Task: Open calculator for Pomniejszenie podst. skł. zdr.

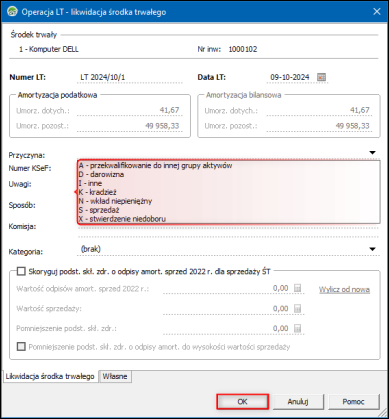Action: [297, 329]
